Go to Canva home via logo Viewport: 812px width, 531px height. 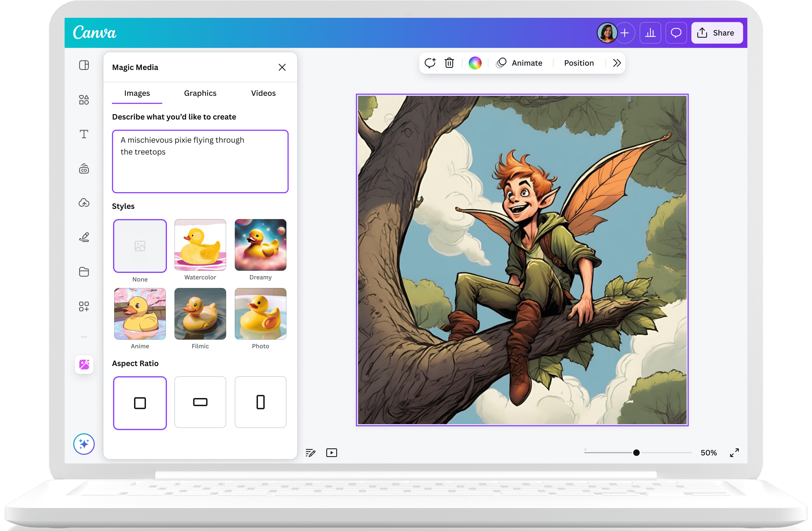click(95, 33)
